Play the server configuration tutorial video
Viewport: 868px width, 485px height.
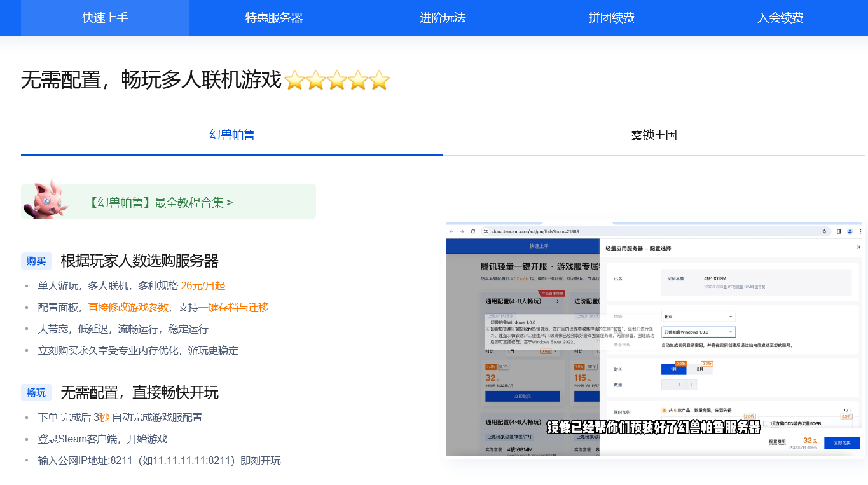[x=655, y=339]
